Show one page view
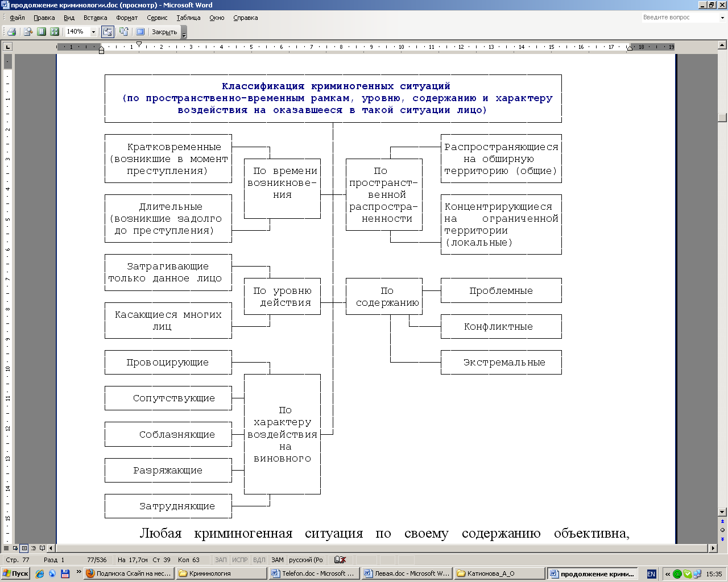Image resolution: width=728 pixels, height=582 pixels. point(42,32)
